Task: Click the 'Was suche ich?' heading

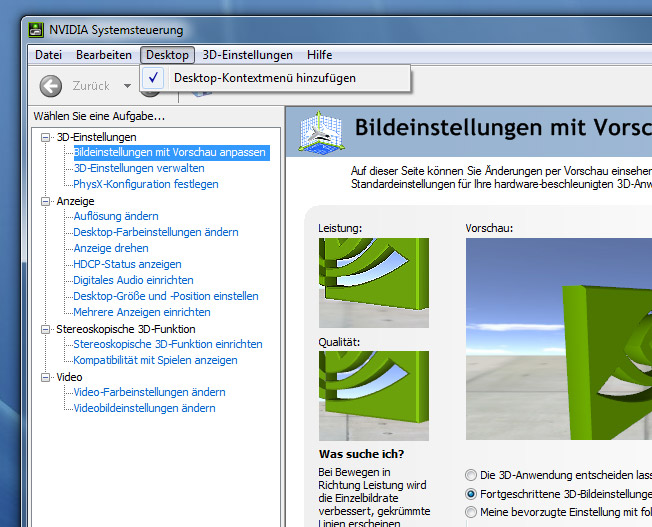Action: point(361,454)
